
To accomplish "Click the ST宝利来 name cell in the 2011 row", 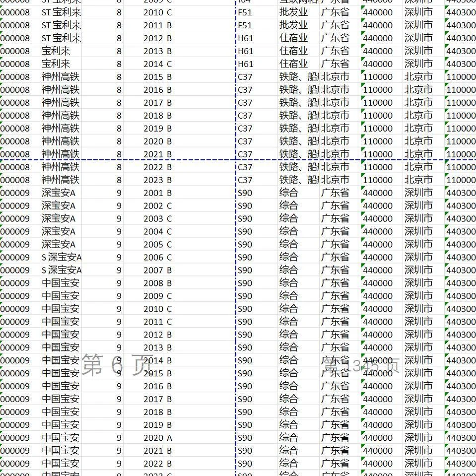I will click(x=61, y=25).
